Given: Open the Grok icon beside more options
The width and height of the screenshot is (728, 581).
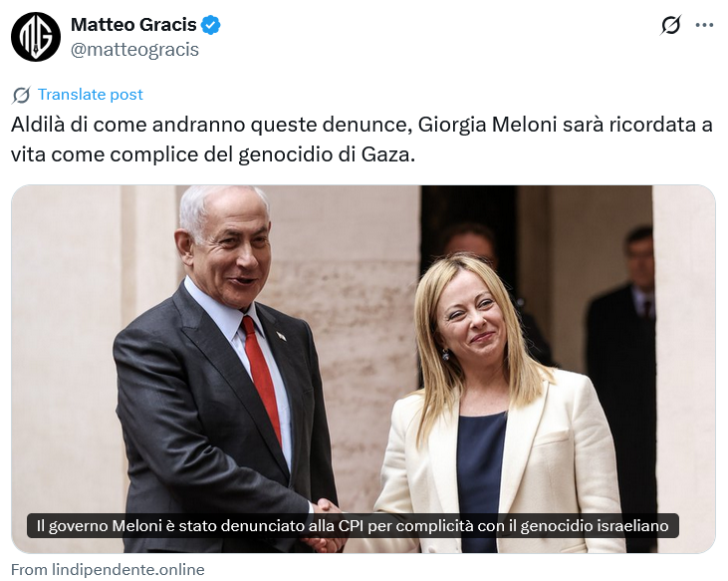Looking at the screenshot, I should point(670,25).
